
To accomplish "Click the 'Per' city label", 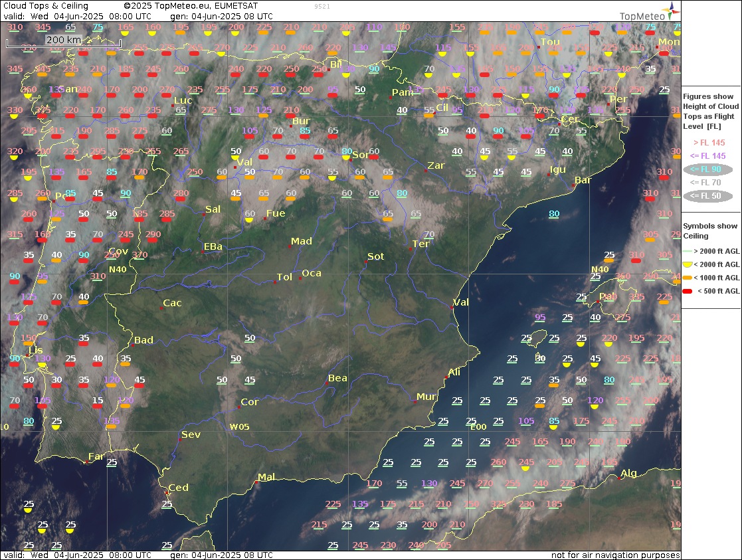I will point(618,99).
